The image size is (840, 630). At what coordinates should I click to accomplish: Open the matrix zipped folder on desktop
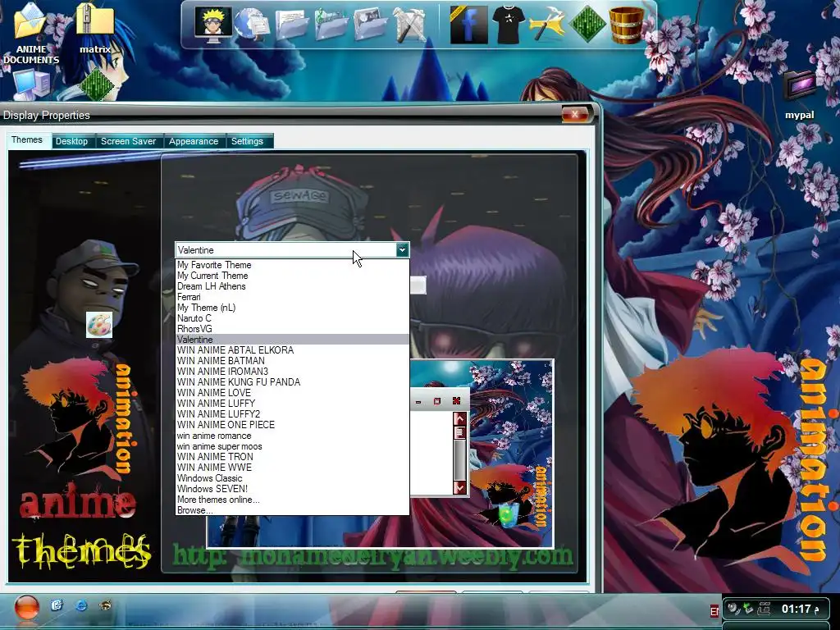[95, 28]
